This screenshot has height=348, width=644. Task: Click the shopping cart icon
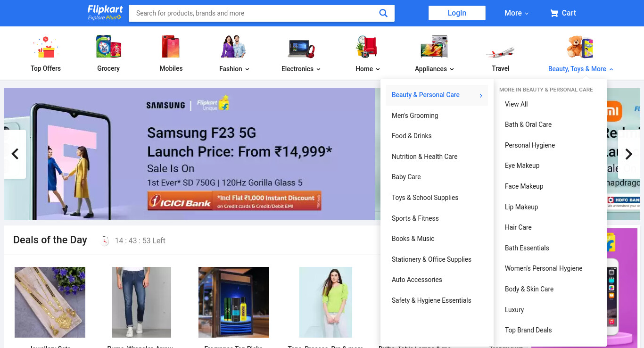(554, 13)
